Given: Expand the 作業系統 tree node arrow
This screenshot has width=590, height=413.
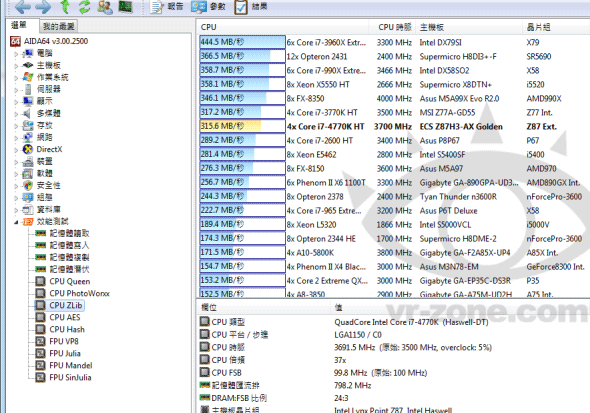Looking at the screenshot, I should (x=16, y=78).
